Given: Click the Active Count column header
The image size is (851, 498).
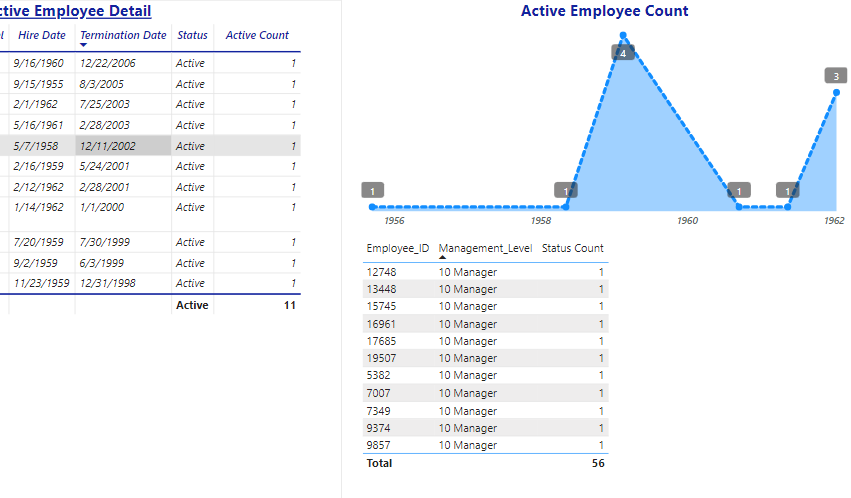Looking at the screenshot, I should click(257, 35).
